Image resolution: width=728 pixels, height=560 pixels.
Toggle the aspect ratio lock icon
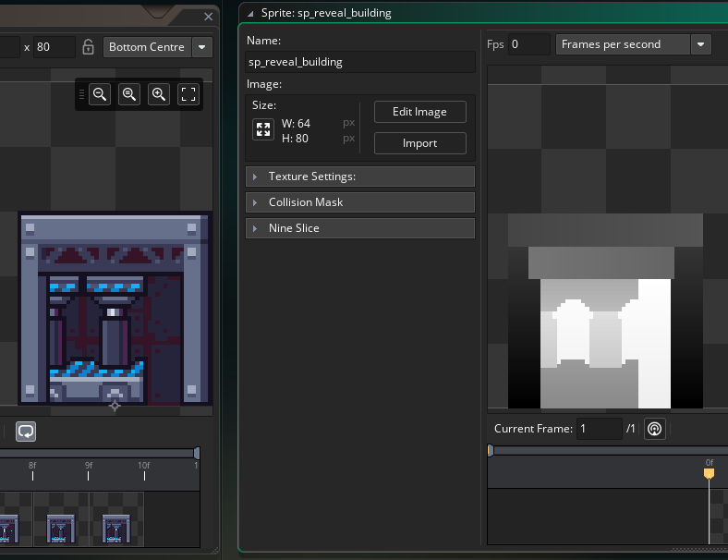click(x=88, y=47)
